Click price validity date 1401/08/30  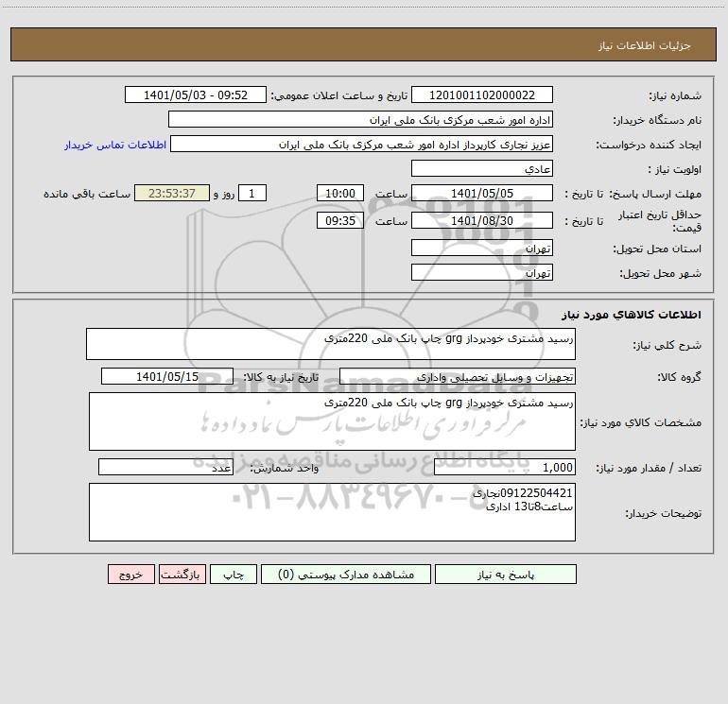(482, 220)
